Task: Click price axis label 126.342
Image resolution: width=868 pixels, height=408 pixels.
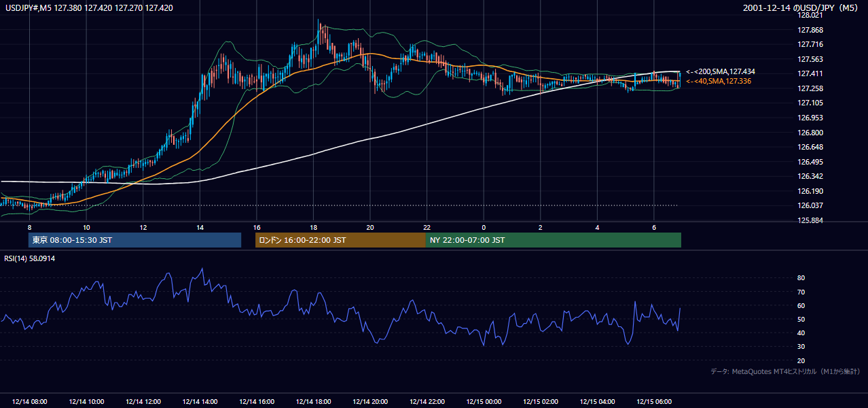Action: point(810,176)
